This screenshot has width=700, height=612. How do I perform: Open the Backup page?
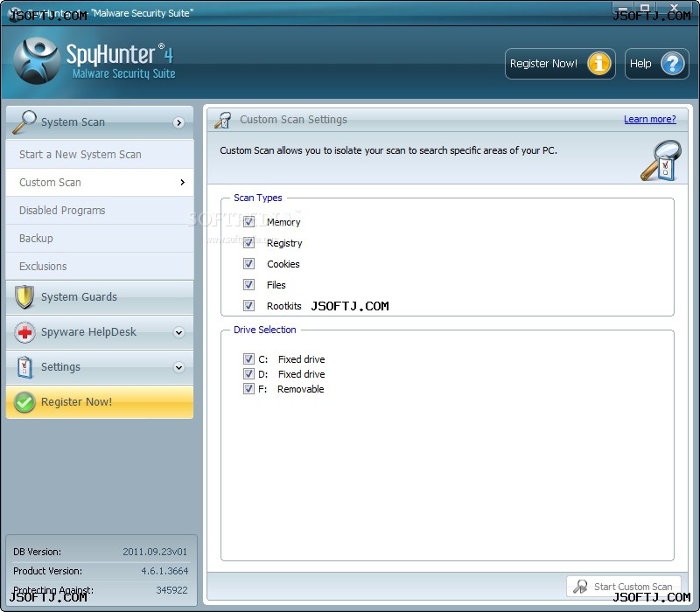point(100,238)
